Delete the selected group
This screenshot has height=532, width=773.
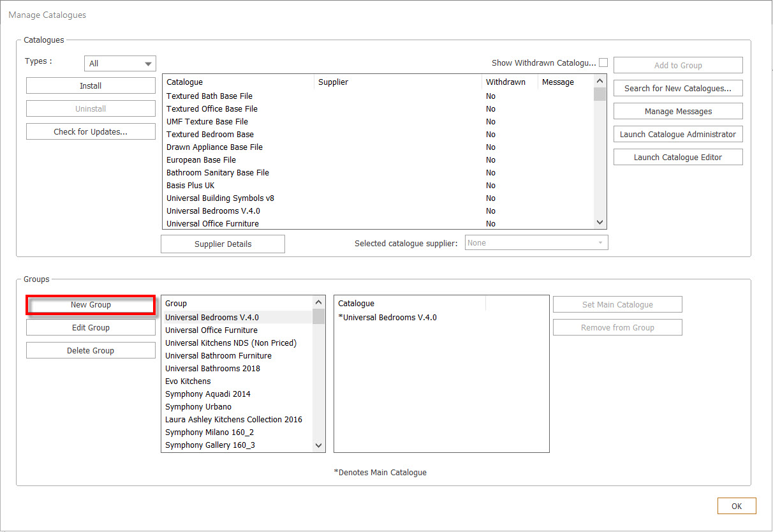91,351
